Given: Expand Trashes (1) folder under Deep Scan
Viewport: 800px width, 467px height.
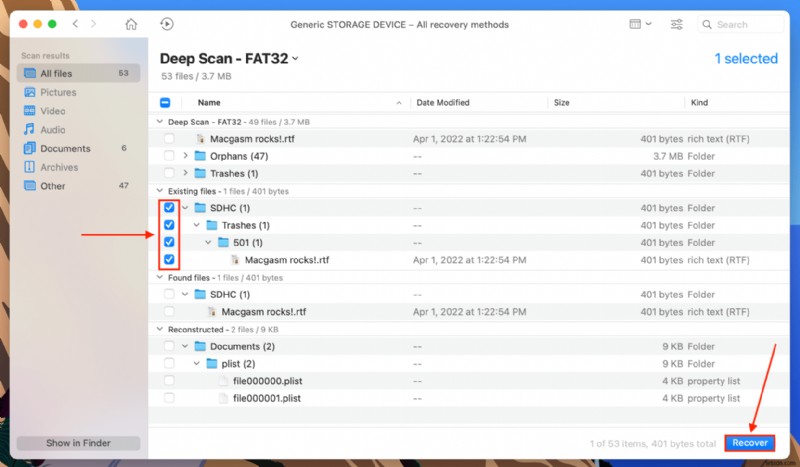Looking at the screenshot, I should click(185, 173).
